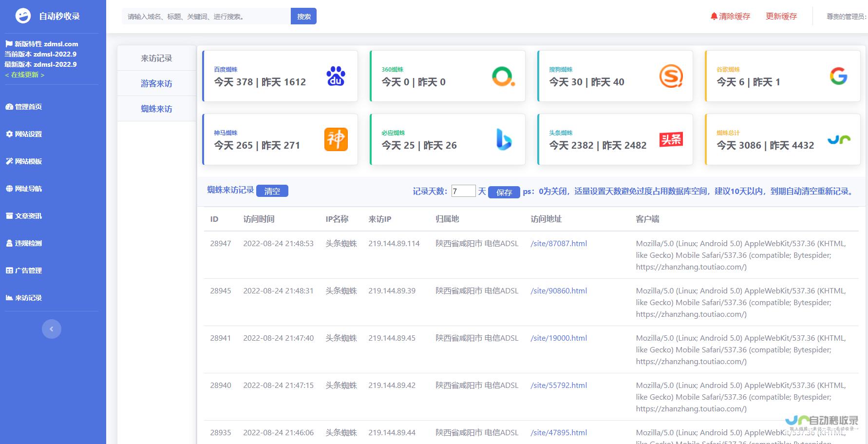Open 网址导航 in the sidebar

click(x=24, y=189)
